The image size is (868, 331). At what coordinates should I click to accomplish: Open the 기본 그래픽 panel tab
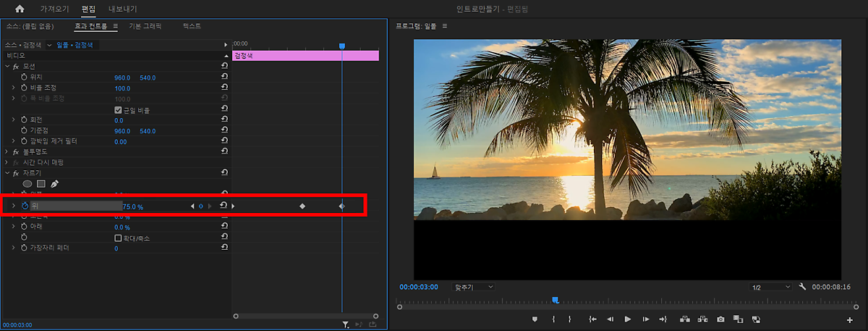(145, 26)
